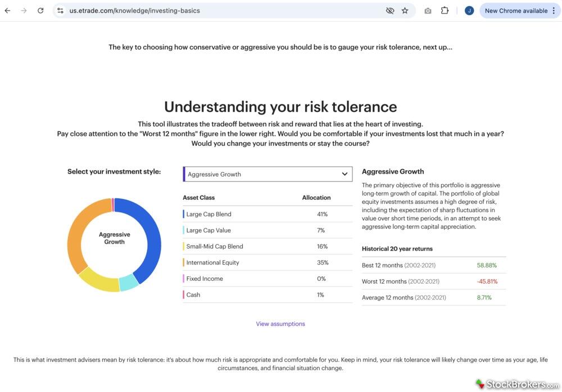Open the Extensions puzzle icon
The width and height of the screenshot is (562, 392).
[x=445, y=11]
